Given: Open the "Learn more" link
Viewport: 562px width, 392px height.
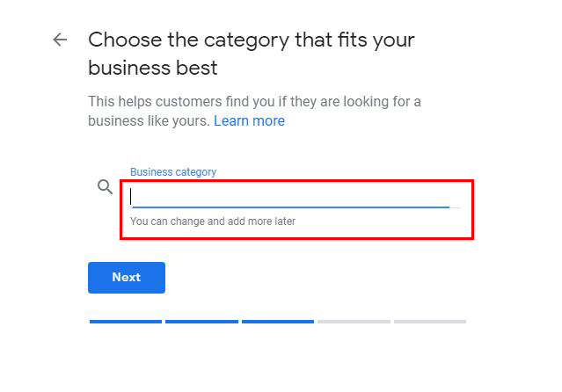Looking at the screenshot, I should (249, 121).
